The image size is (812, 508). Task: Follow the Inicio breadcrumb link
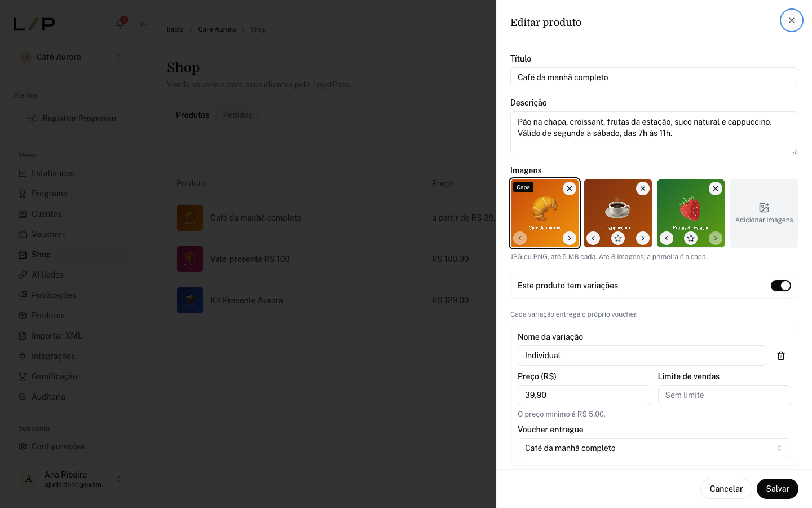(x=175, y=29)
